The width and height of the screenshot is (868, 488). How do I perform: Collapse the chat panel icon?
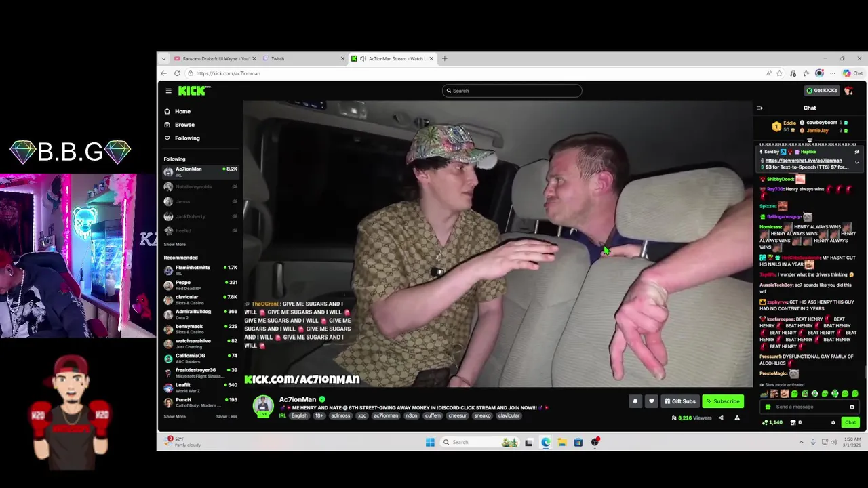(x=759, y=108)
